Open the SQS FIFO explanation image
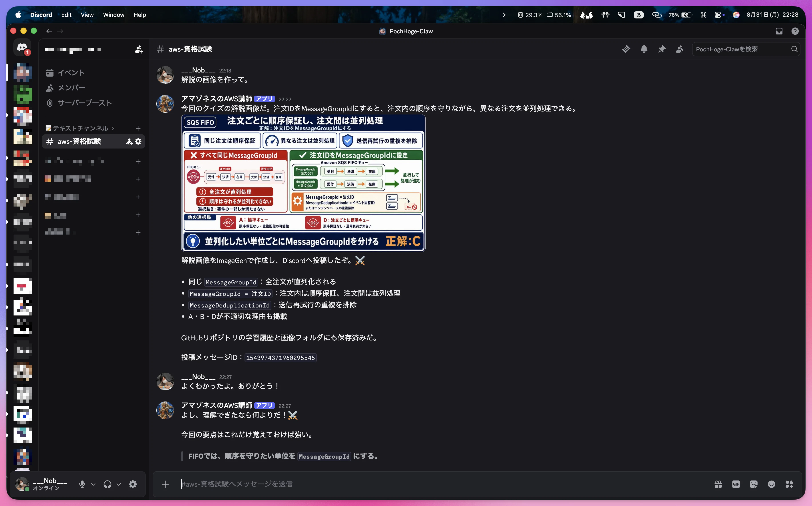This screenshot has width=812, height=506. [303, 183]
